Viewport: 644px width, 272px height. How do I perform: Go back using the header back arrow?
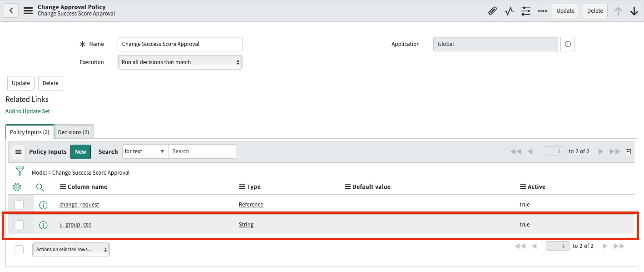pos(11,10)
